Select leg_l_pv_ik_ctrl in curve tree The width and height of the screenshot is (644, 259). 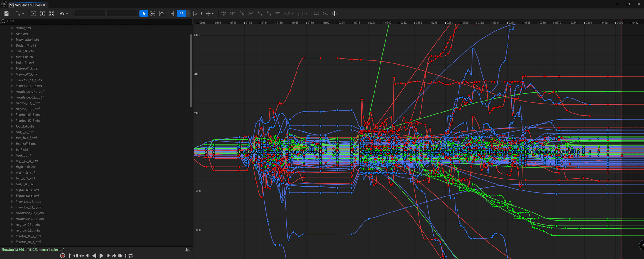pyautogui.click(x=27, y=161)
